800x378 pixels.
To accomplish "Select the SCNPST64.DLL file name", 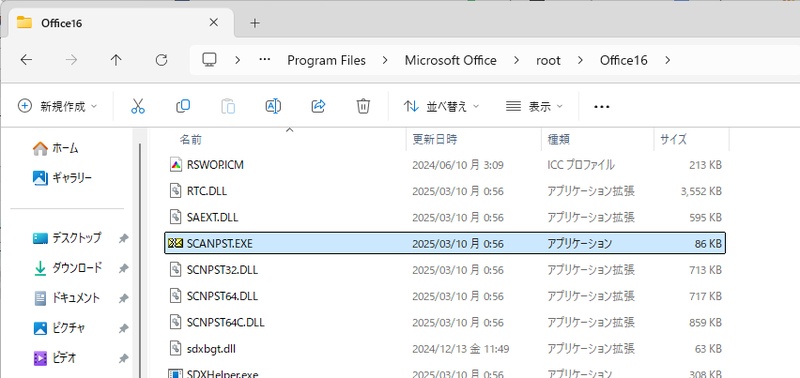I will (x=222, y=296).
